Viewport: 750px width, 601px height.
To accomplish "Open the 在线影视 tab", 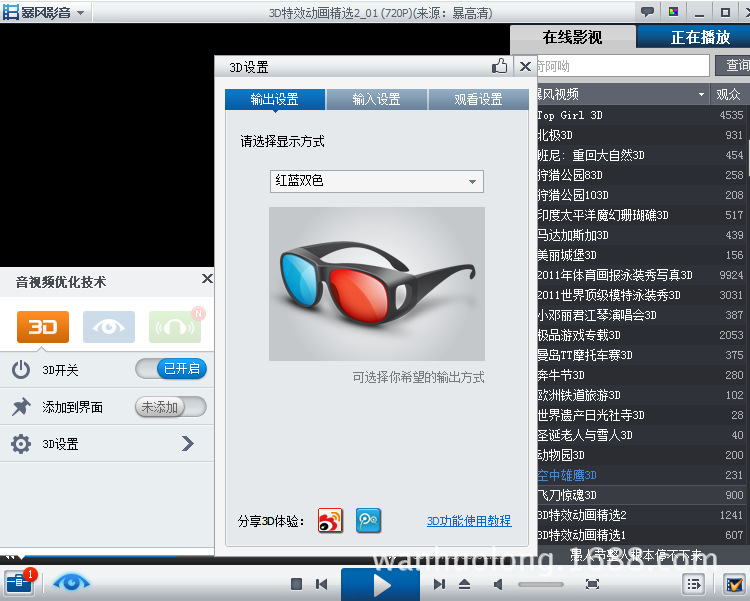I will pos(573,37).
